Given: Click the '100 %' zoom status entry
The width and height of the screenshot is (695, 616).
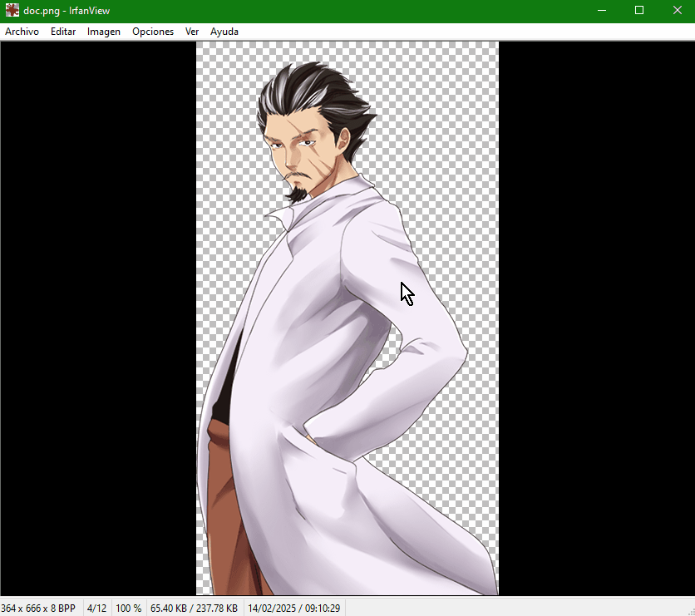Looking at the screenshot, I should click(x=129, y=608).
